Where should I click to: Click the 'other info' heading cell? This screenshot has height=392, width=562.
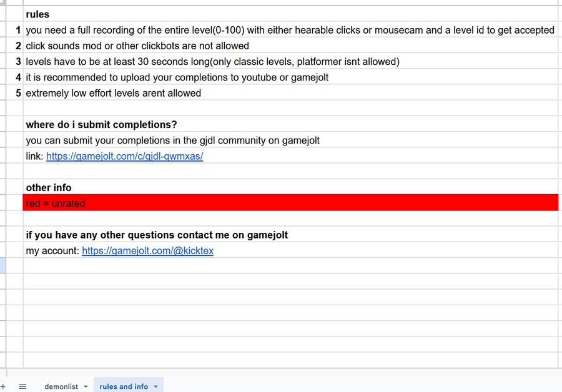point(49,188)
